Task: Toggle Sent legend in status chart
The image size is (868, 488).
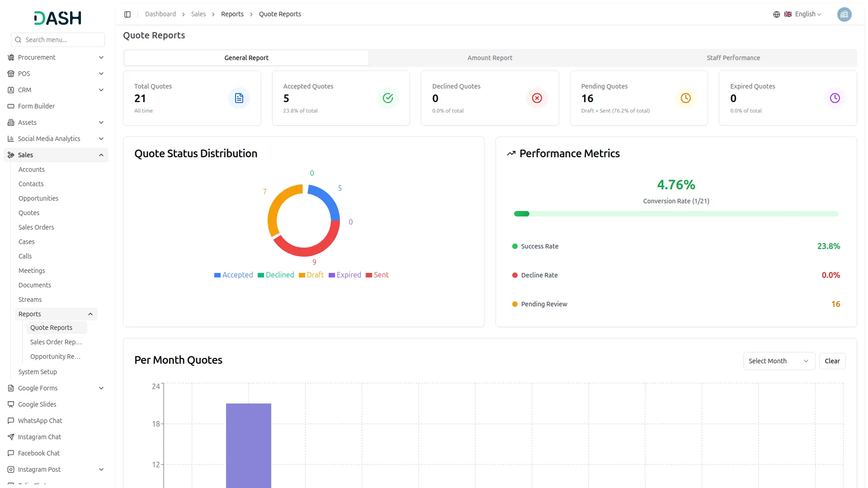Action: pyautogui.click(x=377, y=275)
